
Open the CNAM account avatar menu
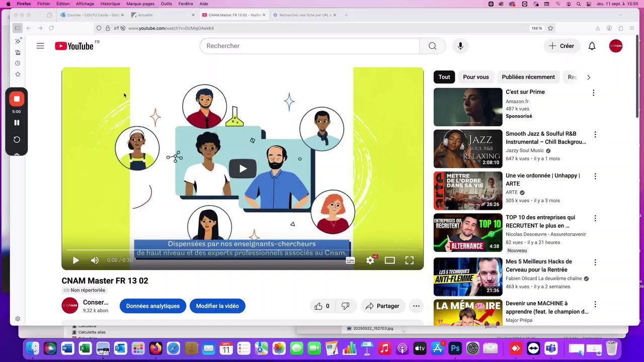coord(616,46)
